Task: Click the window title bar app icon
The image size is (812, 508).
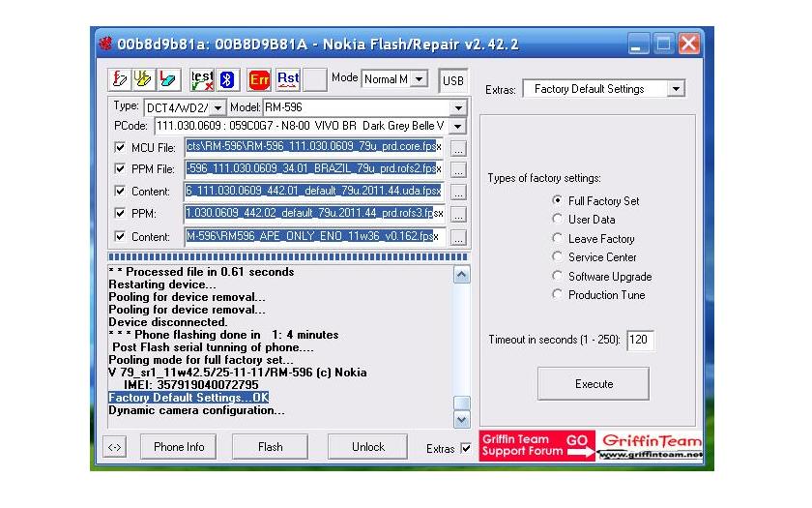Action: (105, 44)
